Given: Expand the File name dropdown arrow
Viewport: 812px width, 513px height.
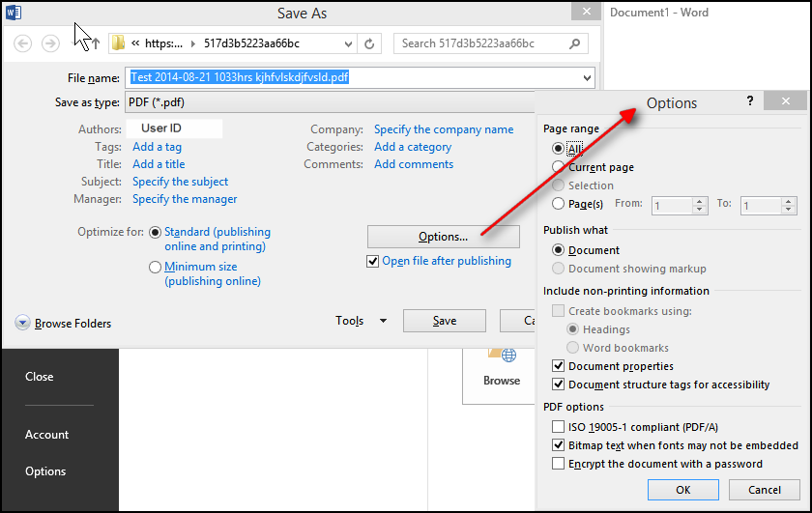Looking at the screenshot, I should (x=587, y=78).
